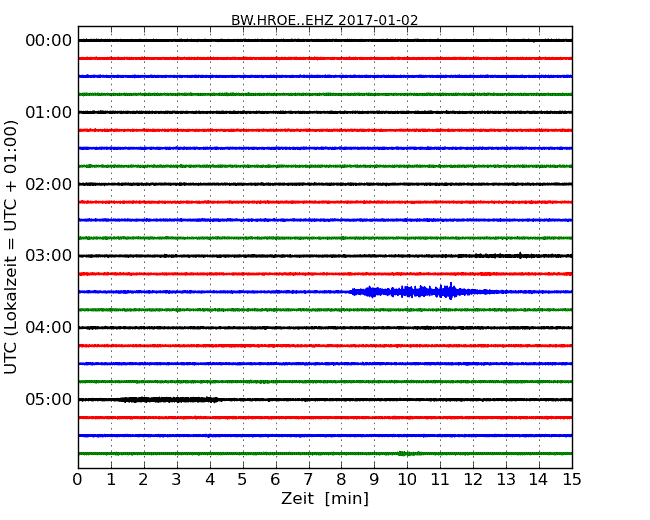This screenshot has height=520, width=650.
Task: Click x-axis tick label 3
Action: point(177,480)
